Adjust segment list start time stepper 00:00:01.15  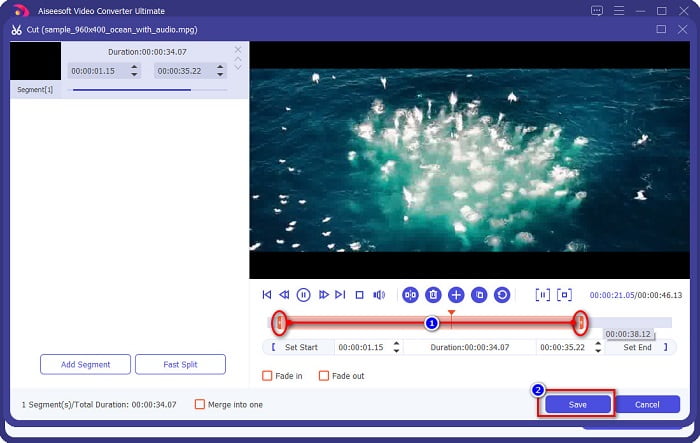tap(134, 71)
